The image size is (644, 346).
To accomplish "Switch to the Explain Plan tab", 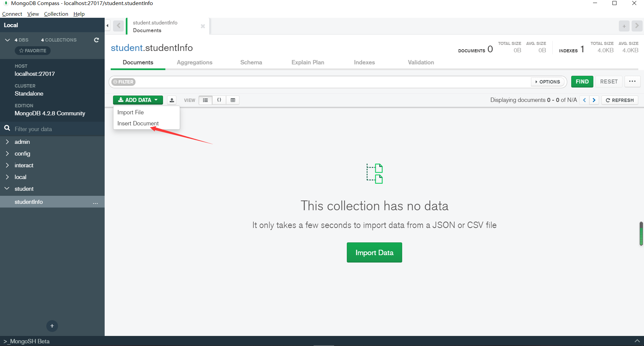I will (308, 62).
